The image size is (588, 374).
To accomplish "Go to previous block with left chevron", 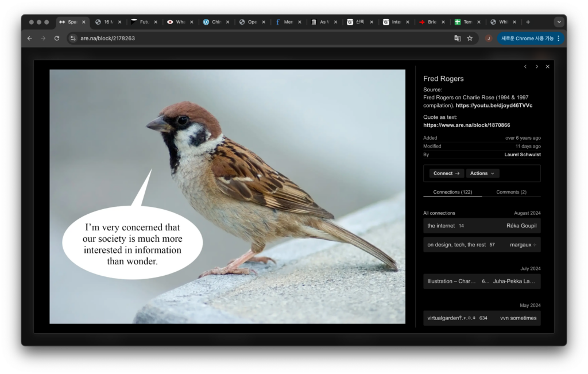I will 525,67.
